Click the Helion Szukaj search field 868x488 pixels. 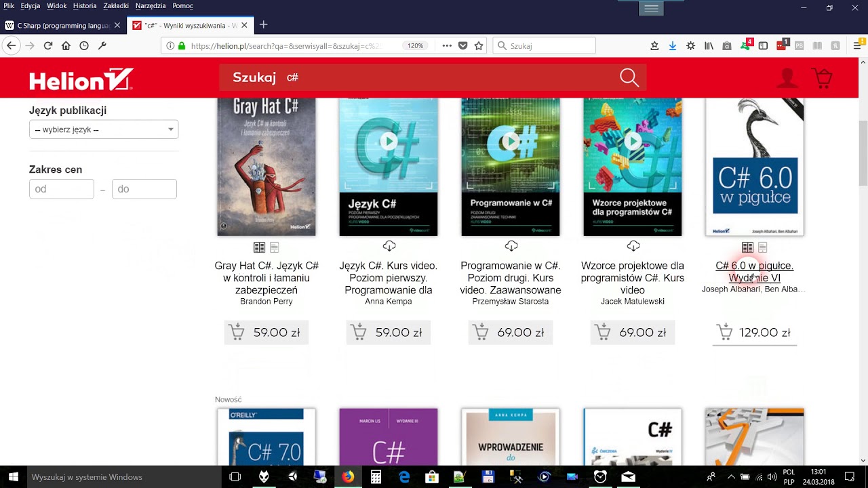click(x=433, y=78)
